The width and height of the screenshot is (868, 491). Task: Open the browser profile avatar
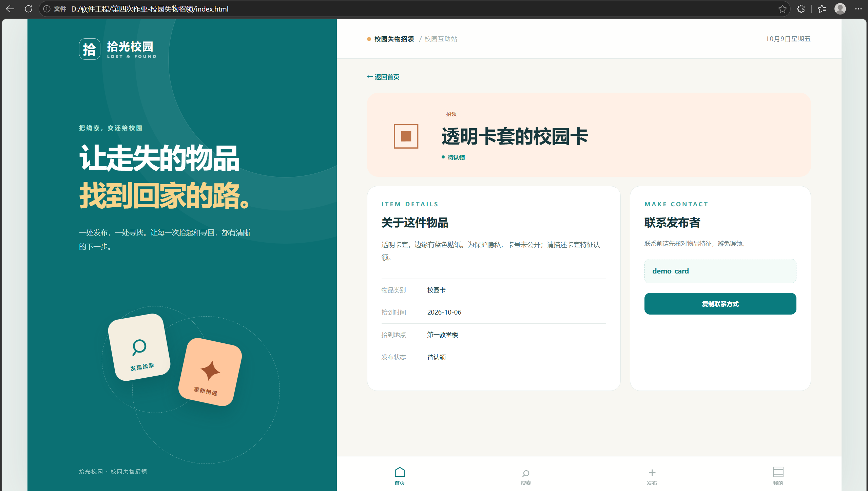coord(840,9)
